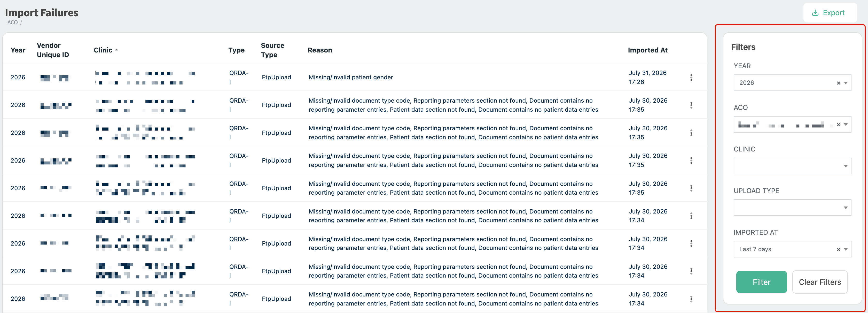Screen dimensions: 868x313
Task: Click the Imported At column header
Action: pyautogui.click(x=648, y=50)
